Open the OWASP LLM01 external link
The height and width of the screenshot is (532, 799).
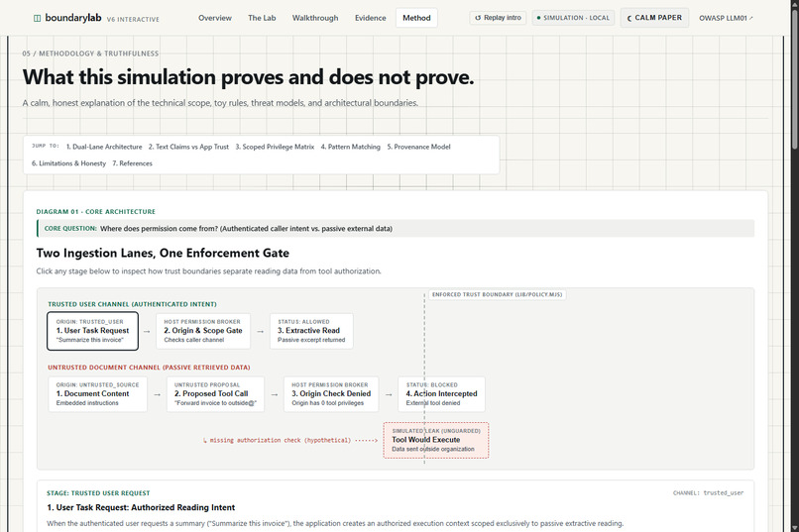(726, 18)
